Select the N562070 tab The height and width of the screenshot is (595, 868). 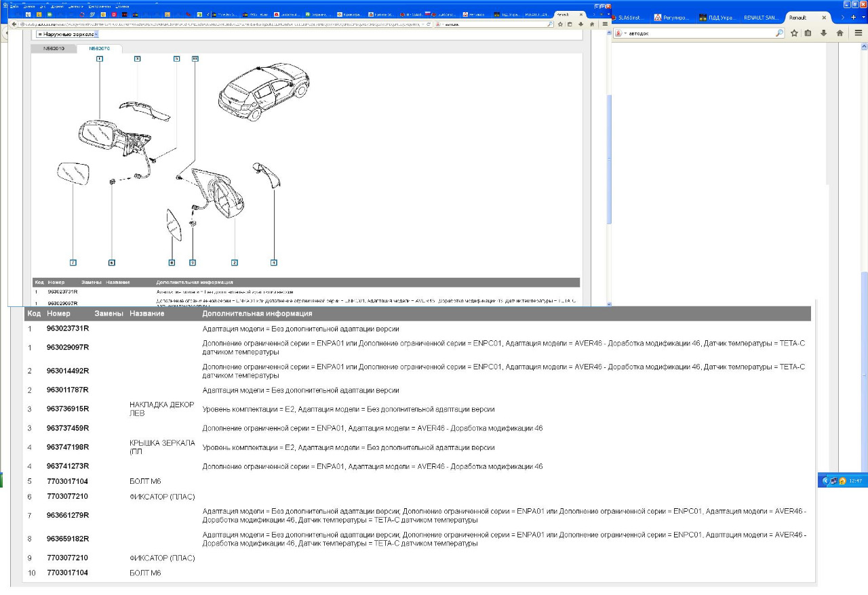[x=99, y=49]
